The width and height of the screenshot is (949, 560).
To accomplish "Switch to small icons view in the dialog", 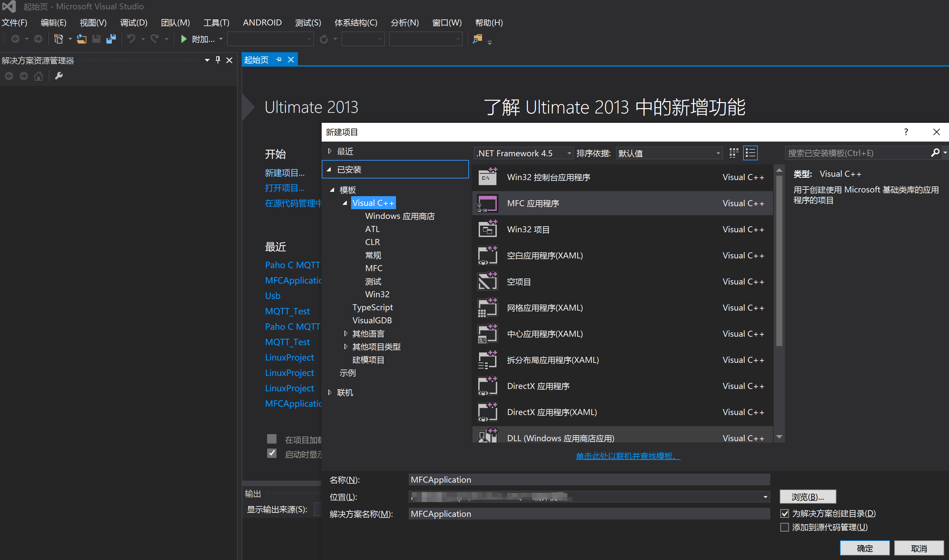I will click(733, 153).
